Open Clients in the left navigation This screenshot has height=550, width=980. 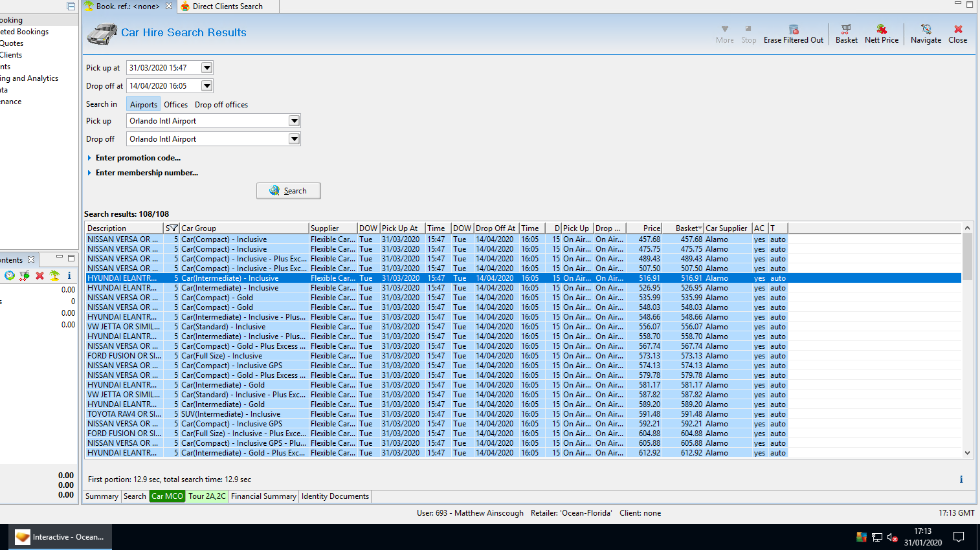[x=11, y=55]
